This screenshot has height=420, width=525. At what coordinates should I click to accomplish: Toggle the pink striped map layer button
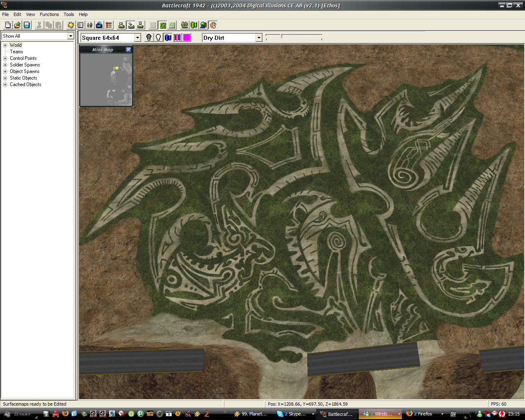coord(177,37)
